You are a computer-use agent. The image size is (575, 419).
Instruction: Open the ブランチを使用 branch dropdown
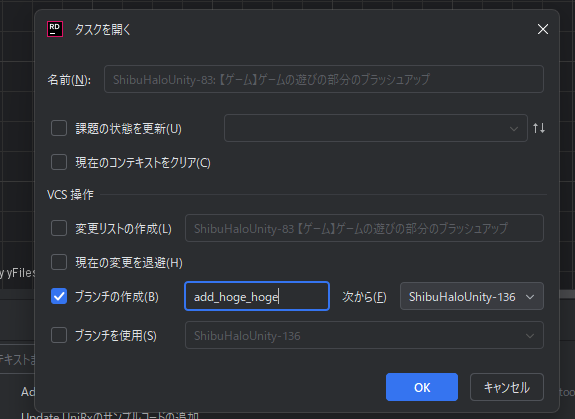point(364,335)
